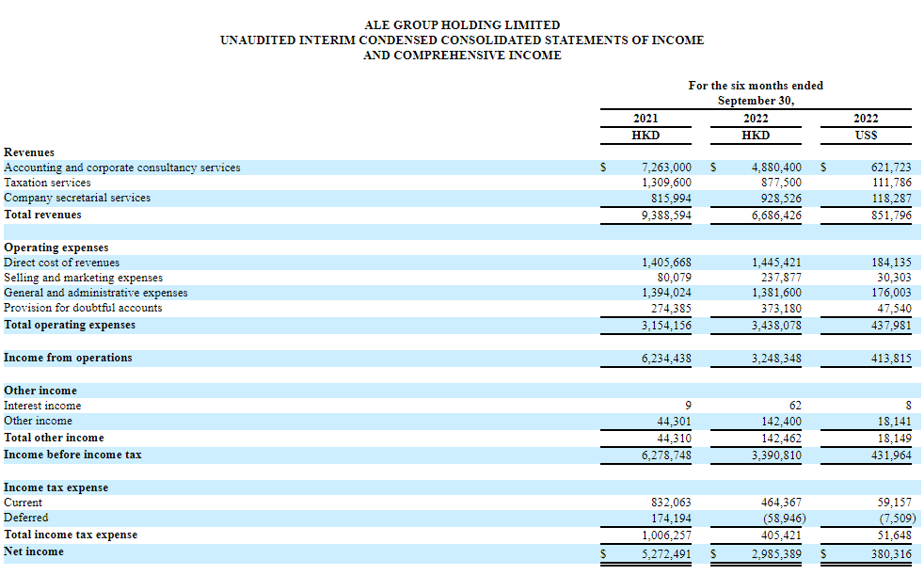Viewport: 924px width, 575px height.
Task: Click the value 413,815
Action: [x=891, y=359]
